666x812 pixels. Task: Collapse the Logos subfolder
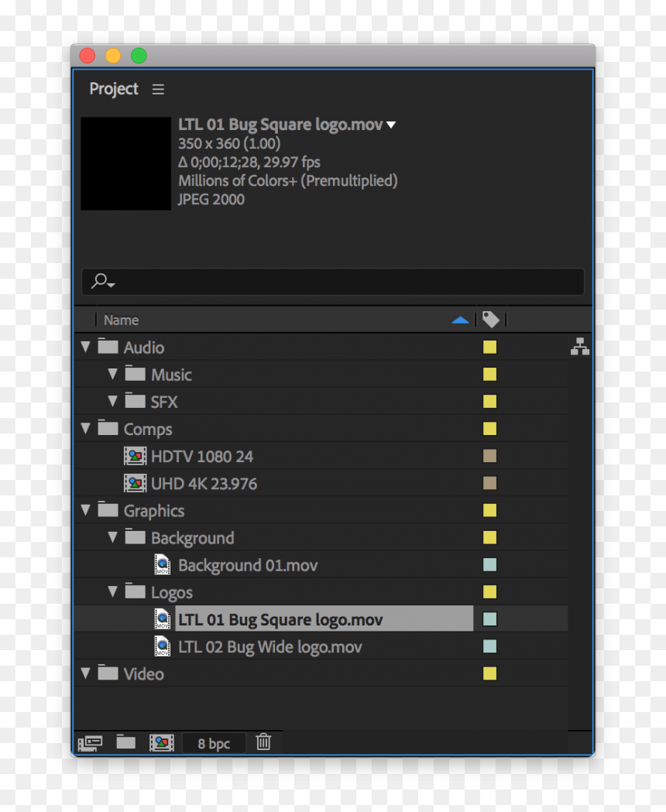click(112, 591)
